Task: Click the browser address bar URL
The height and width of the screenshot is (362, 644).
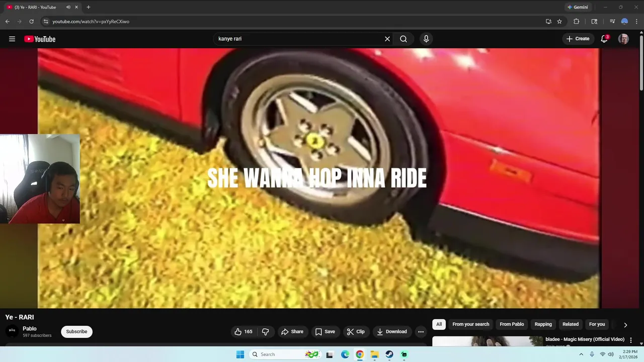Action: point(91,22)
